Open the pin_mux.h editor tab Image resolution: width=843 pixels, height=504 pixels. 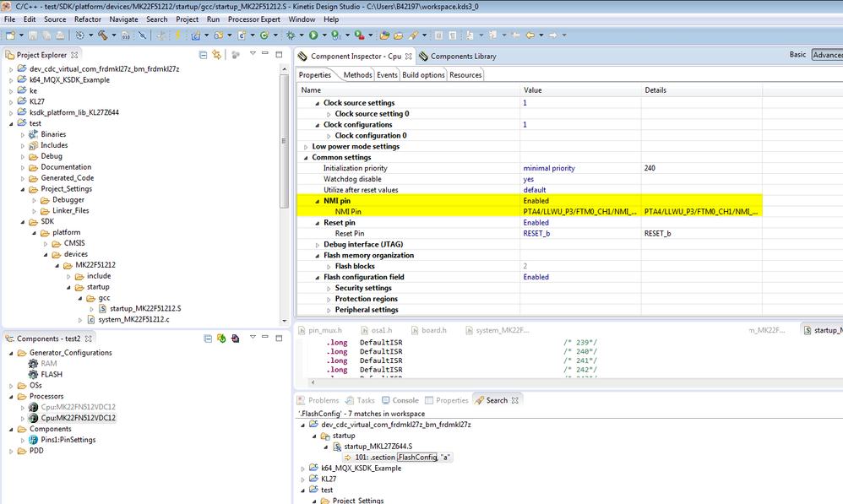320,330
